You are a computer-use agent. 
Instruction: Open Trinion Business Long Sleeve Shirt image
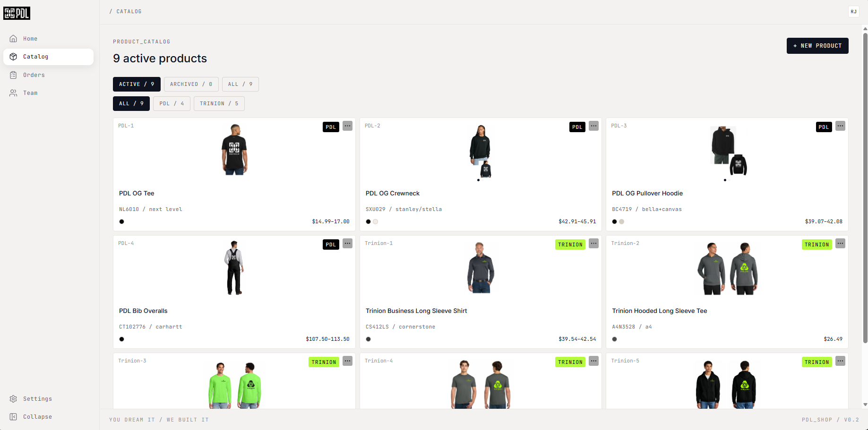[x=481, y=268]
